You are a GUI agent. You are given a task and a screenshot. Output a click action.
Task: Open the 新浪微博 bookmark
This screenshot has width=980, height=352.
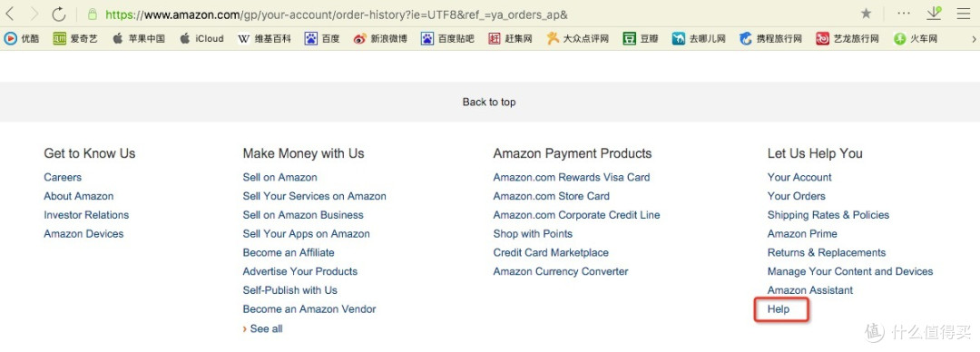380,38
